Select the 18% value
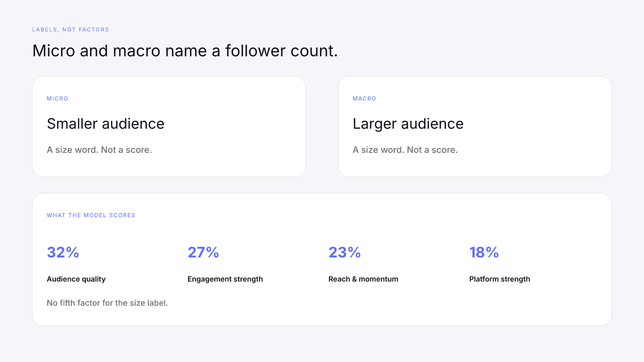The image size is (644, 362). (x=484, y=252)
